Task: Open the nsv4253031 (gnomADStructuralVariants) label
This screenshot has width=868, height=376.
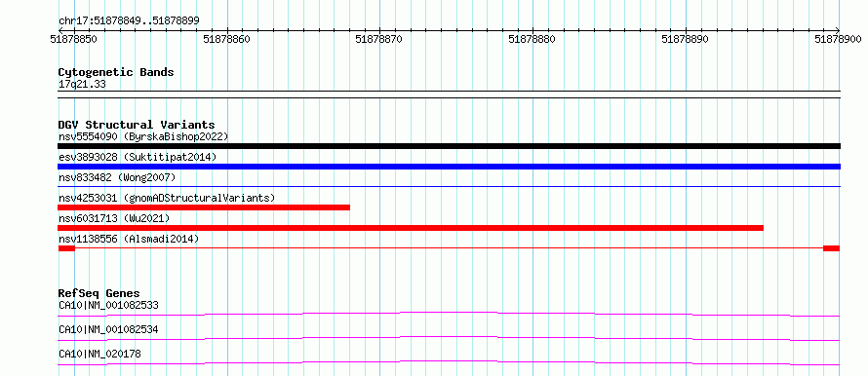Action: click(167, 198)
